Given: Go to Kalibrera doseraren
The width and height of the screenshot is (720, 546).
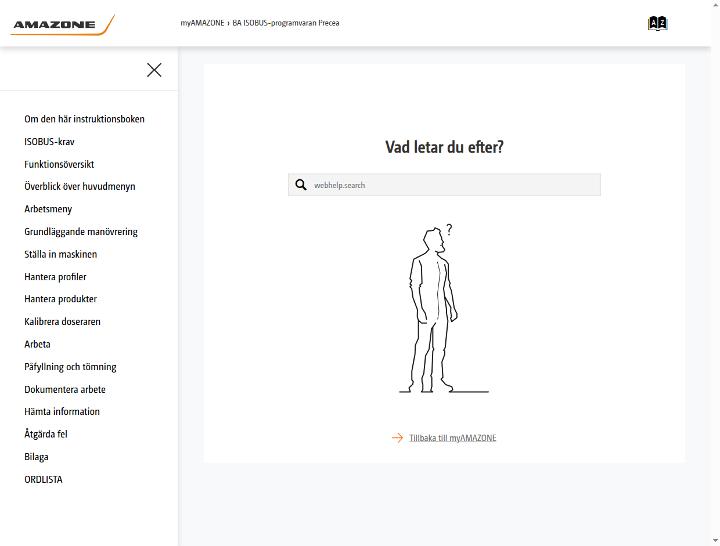Looking at the screenshot, I should pyautogui.click(x=62, y=321).
